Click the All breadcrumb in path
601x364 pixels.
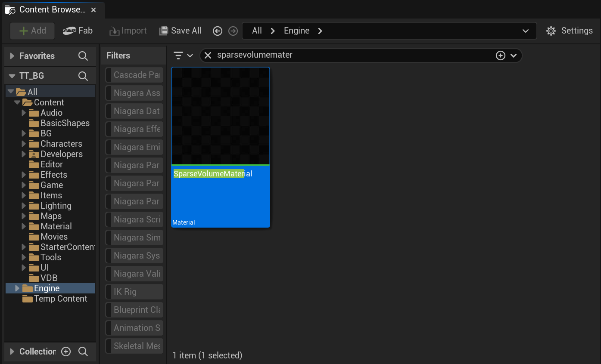[257, 31]
